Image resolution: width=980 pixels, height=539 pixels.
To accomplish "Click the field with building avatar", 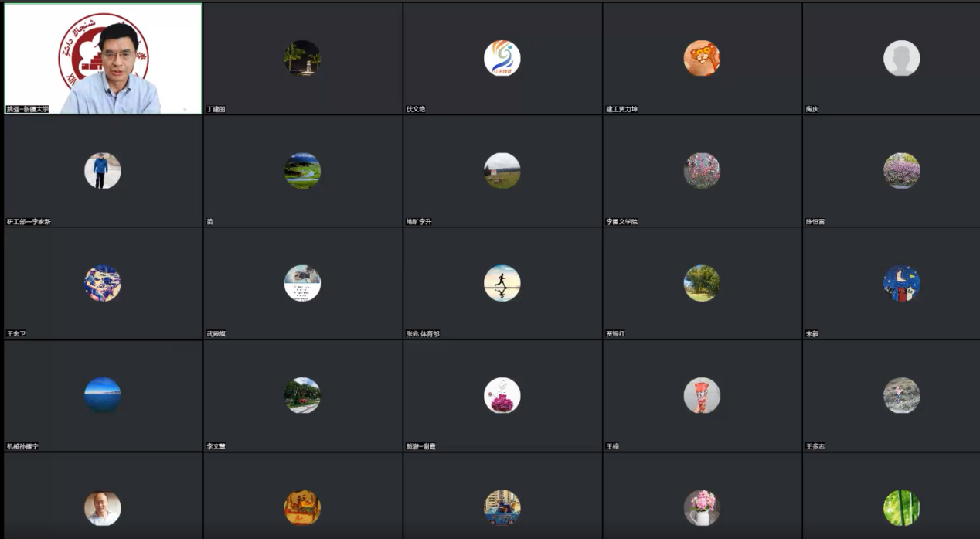I will [x=502, y=171].
